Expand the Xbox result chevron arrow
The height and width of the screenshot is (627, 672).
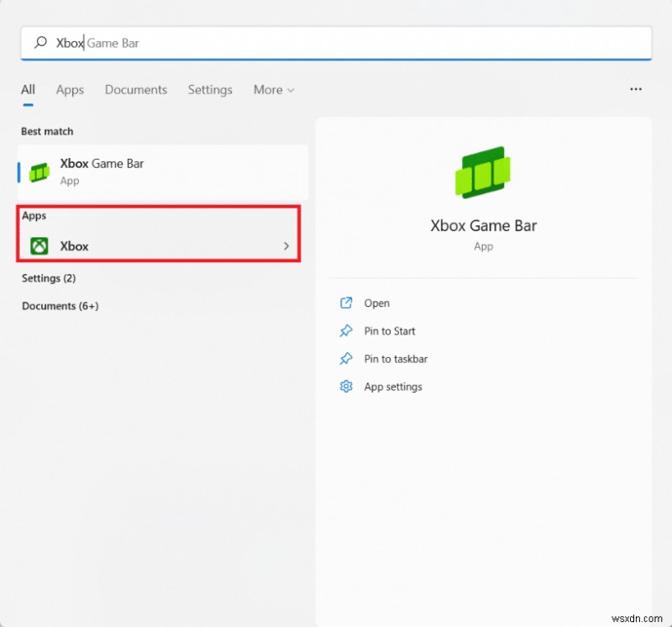(286, 246)
